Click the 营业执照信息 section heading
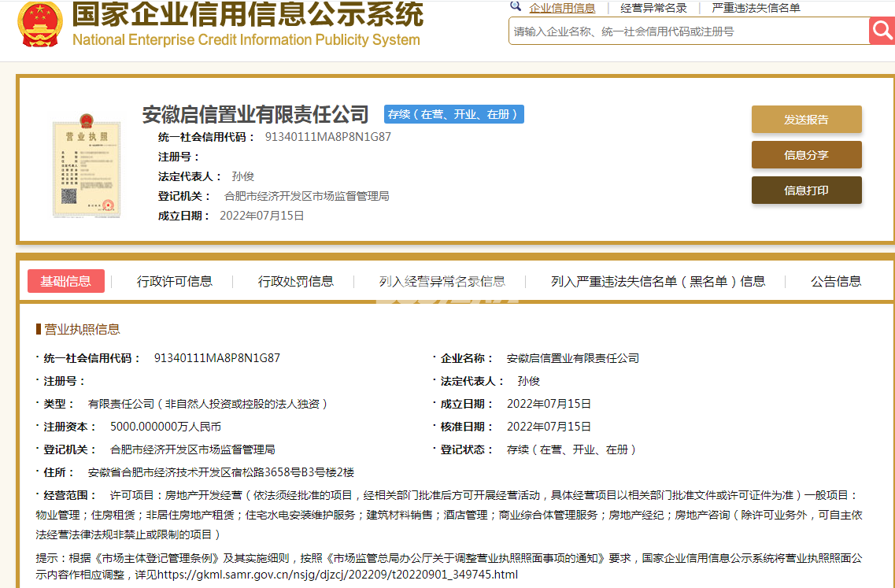895x588 pixels. (82, 329)
